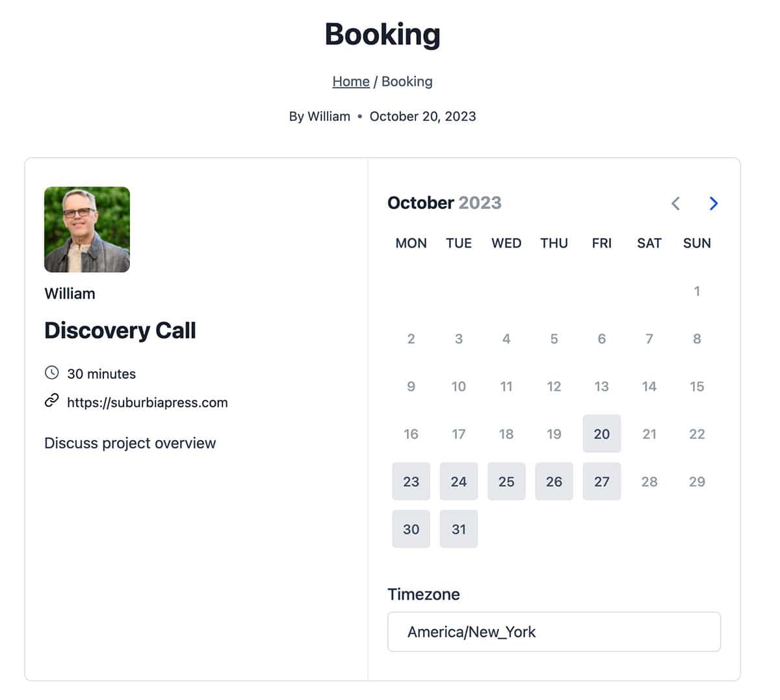
Task: Click the unavailable date 16
Action: [411, 434]
